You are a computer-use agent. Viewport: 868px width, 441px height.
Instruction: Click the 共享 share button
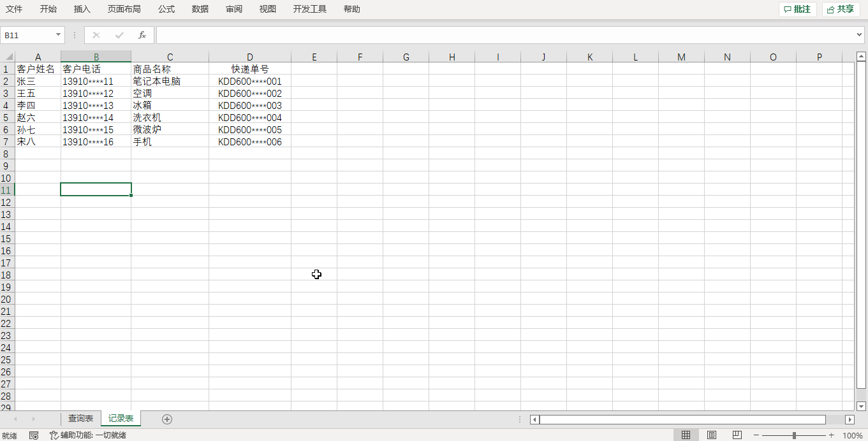pos(841,9)
